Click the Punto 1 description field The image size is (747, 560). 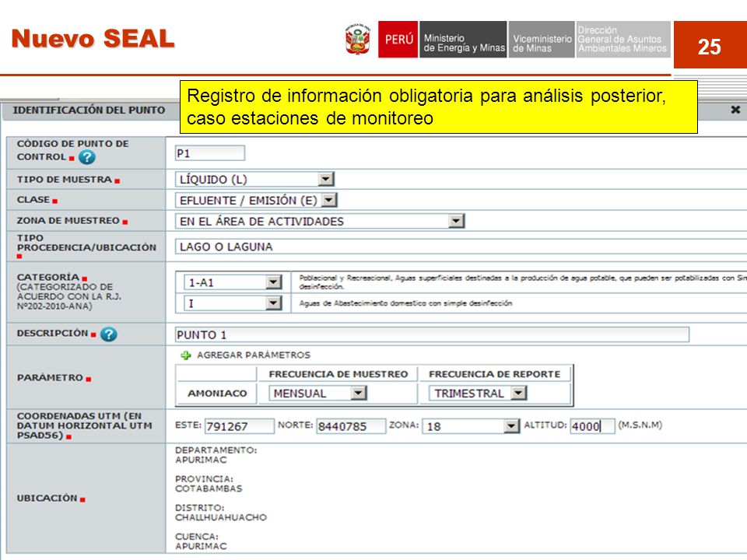tap(432, 334)
